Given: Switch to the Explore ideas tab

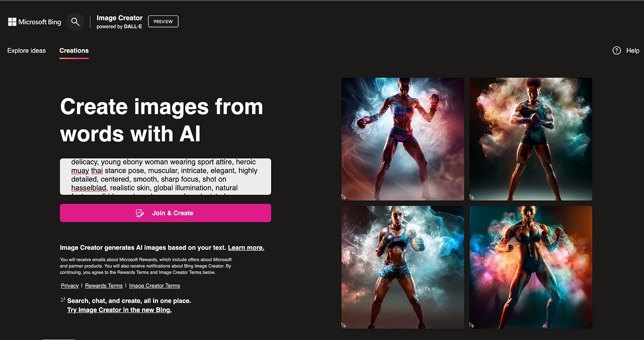Looking at the screenshot, I should (27, 50).
